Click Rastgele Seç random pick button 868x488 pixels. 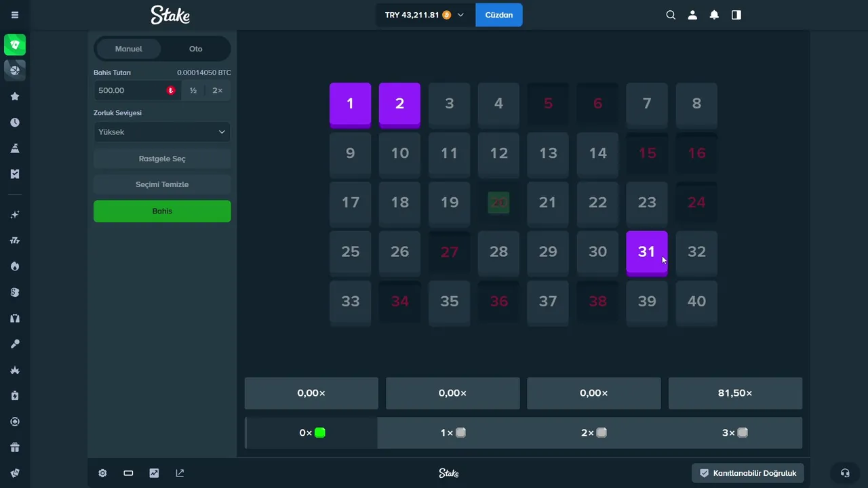162,159
